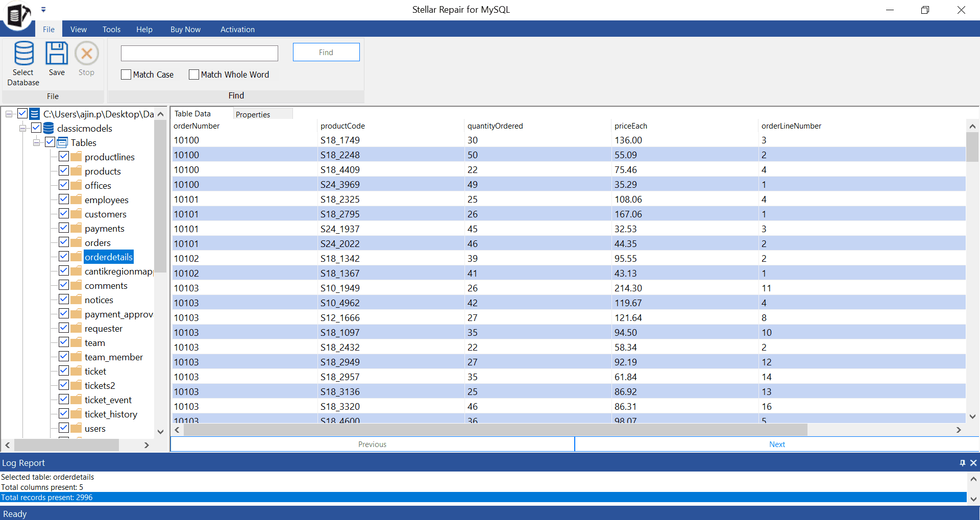The image size is (980, 520).
Task: Collapse the root database path node
Action: [9, 114]
